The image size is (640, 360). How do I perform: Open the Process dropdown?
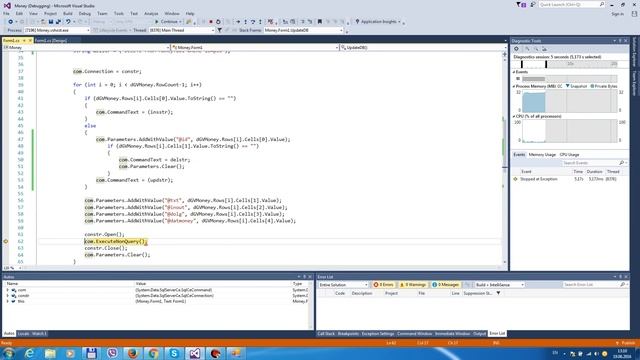click(x=57, y=30)
